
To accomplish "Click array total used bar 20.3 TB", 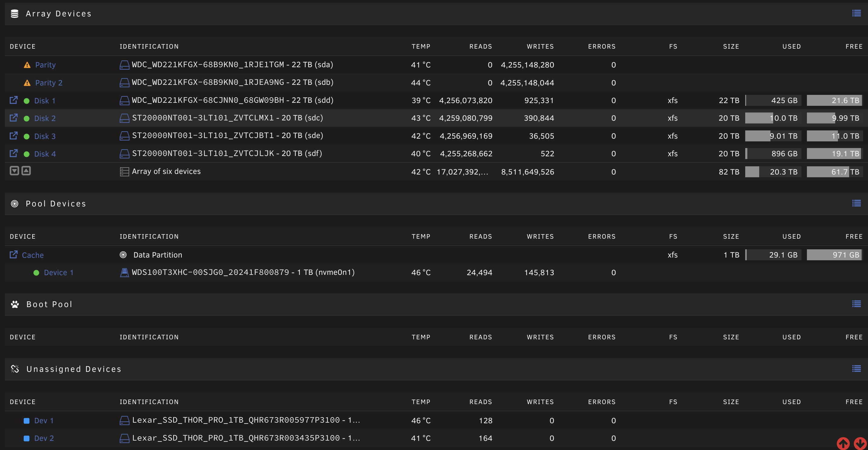I will pyautogui.click(x=773, y=172).
